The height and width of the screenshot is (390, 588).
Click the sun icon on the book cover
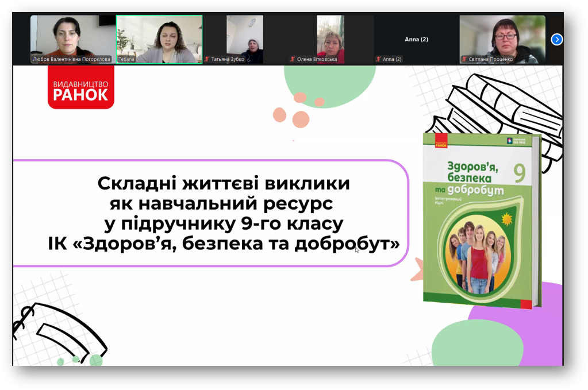point(507,219)
